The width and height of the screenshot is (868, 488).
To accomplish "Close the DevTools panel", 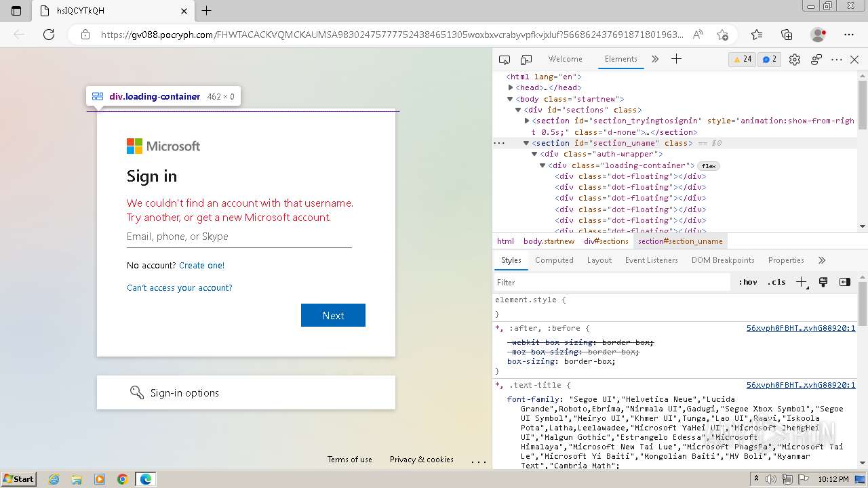I will pos(854,60).
